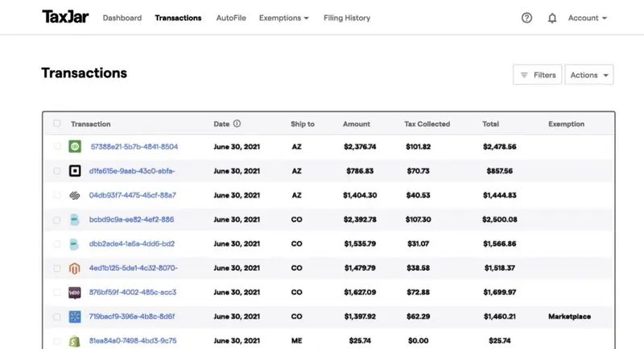Expand the Exemptions menu
644x349 pixels.
[x=284, y=18]
